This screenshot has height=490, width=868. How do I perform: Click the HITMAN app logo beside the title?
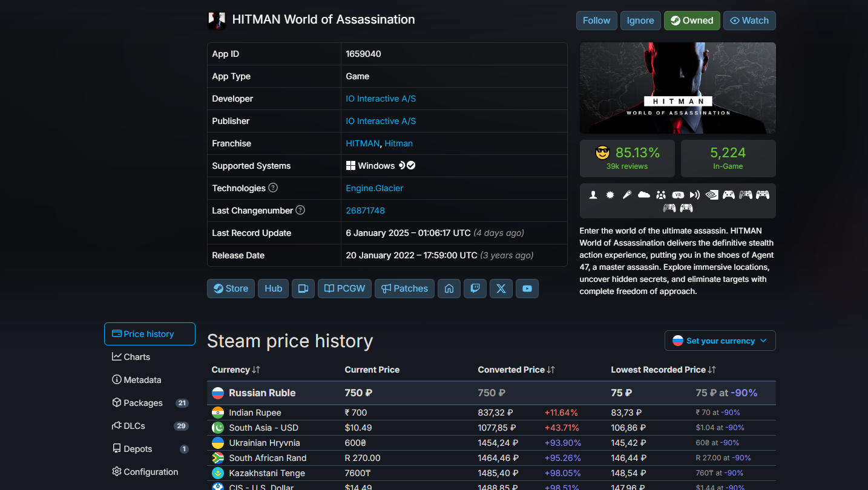(x=217, y=20)
